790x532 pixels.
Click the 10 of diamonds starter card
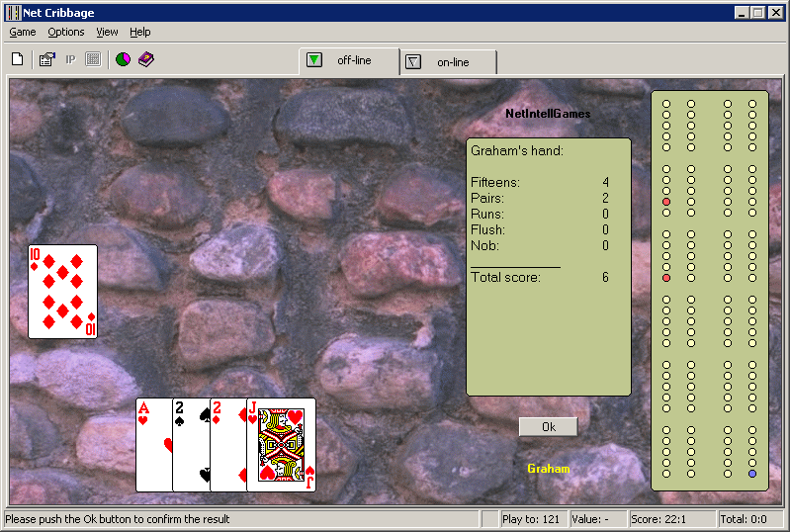click(x=62, y=292)
